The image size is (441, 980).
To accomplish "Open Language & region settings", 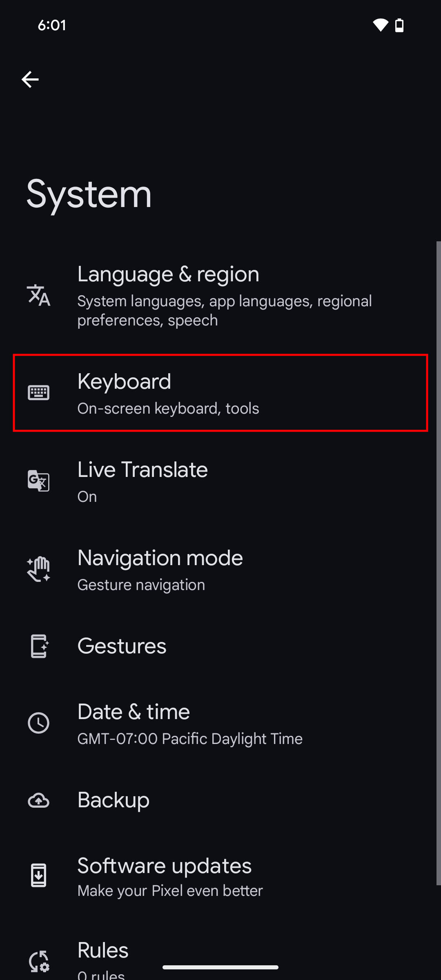I will [225, 296].
